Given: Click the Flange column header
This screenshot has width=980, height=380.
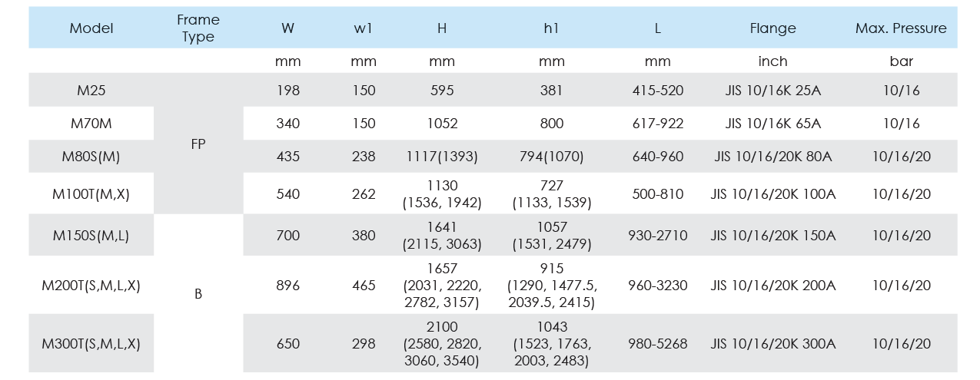Looking at the screenshot, I should pos(772,28).
